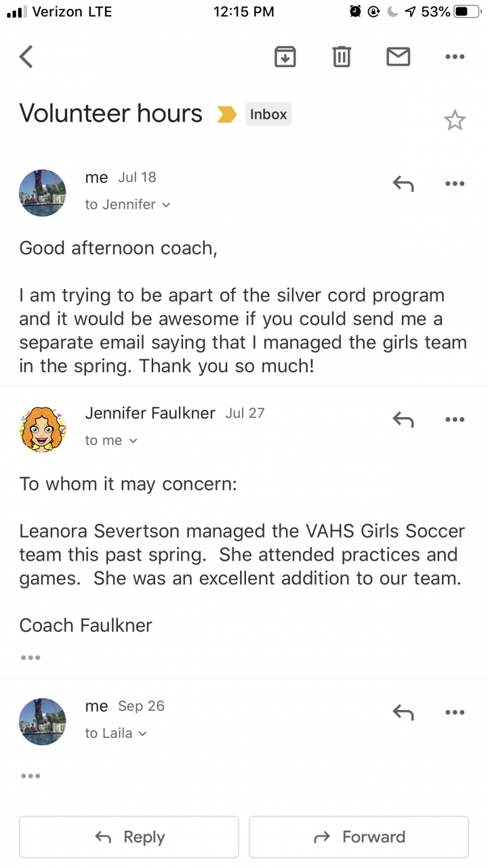Delete this email thread with trash icon

(342, 57)
